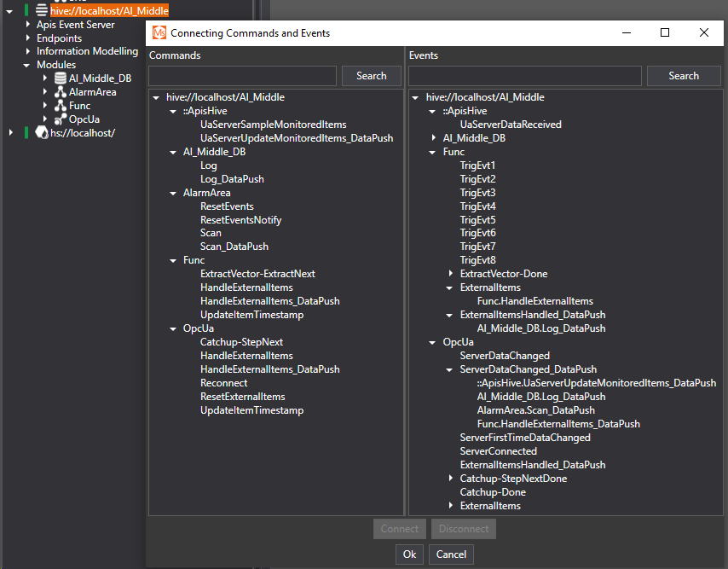The width and height of the screenshot is (728, 569).
Task: Expand the Apis Event Server node
Action: 27,25
